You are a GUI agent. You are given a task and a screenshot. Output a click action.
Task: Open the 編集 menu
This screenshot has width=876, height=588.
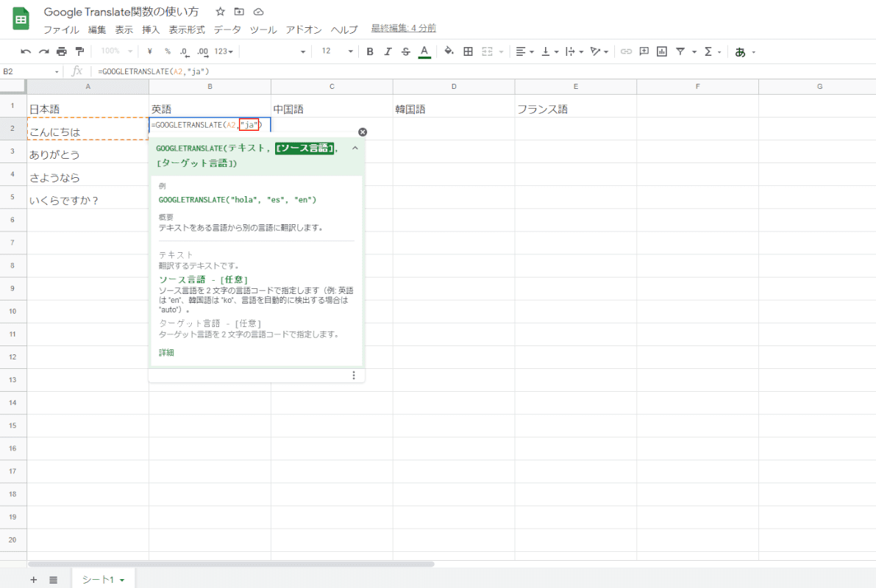click(x=97, y=29)
